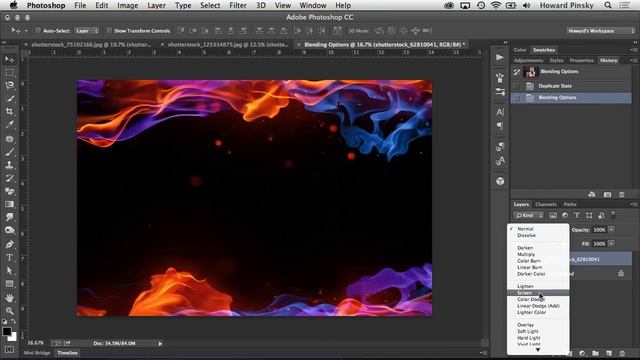The height and width of the screenshot is (360, 640).
Task: Select the Brush tool
Action: 9,152
